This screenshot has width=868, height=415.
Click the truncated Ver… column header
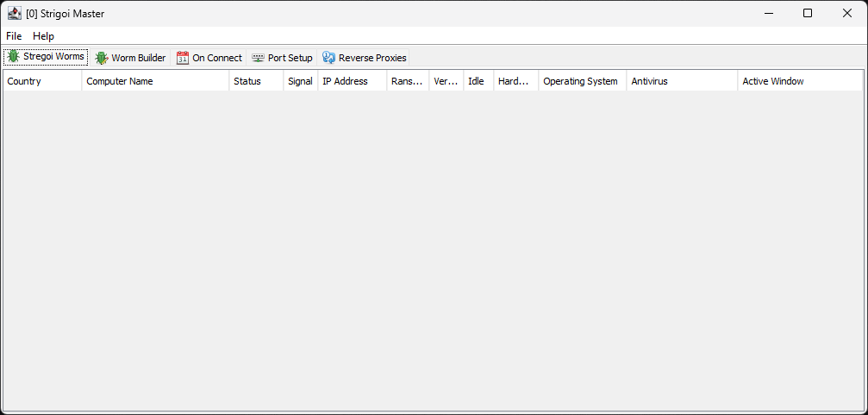(446, 81)
